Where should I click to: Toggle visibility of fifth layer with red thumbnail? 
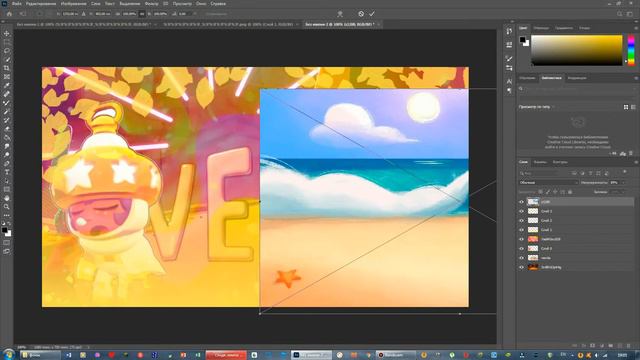[521, 239]
